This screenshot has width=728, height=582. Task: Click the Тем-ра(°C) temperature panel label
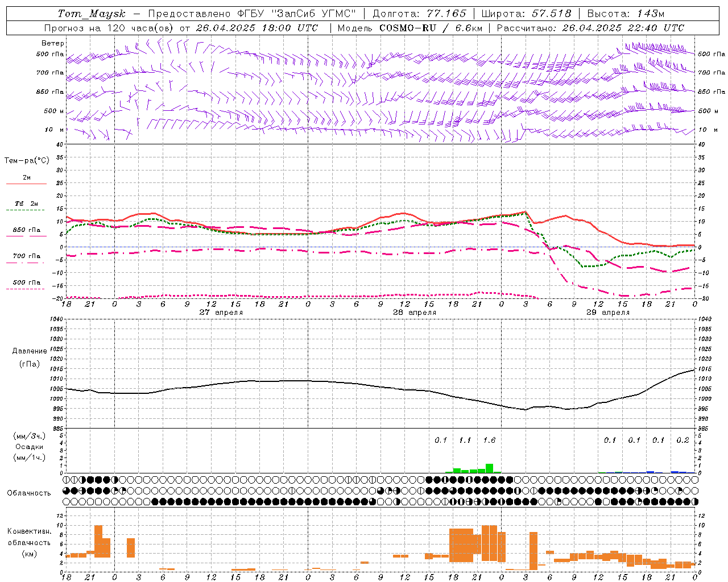27,161
